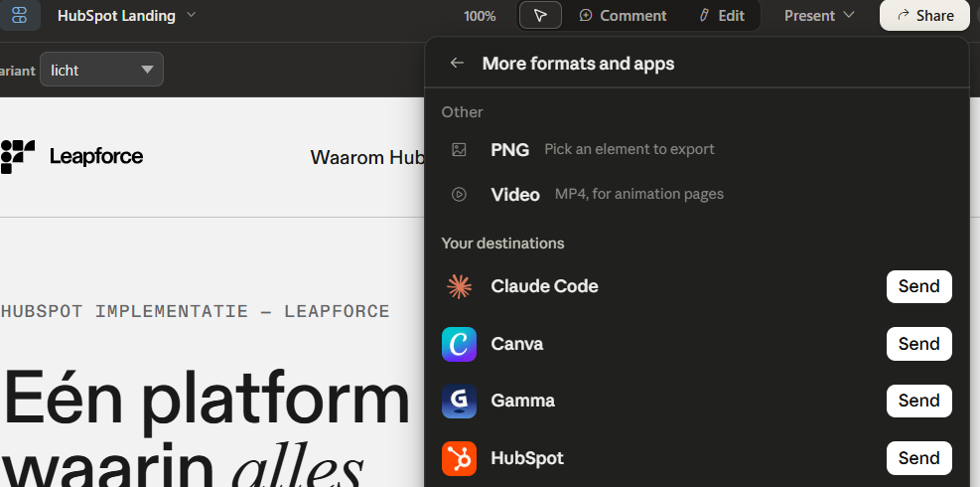The image size is (980, 487).
Task: Send to Gamma
Action: [x=918, y=402]
